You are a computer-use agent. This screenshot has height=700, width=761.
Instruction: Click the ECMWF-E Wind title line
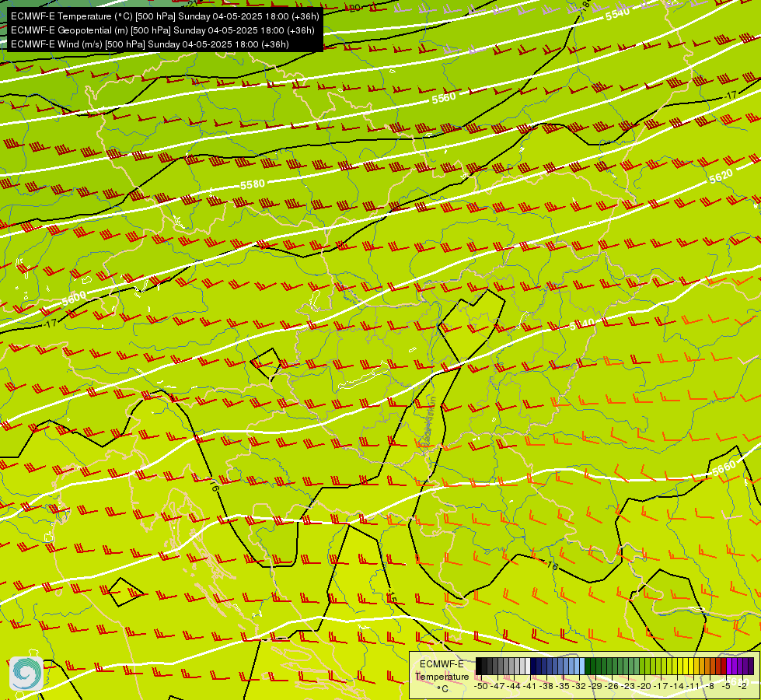[x=149, y=44]
